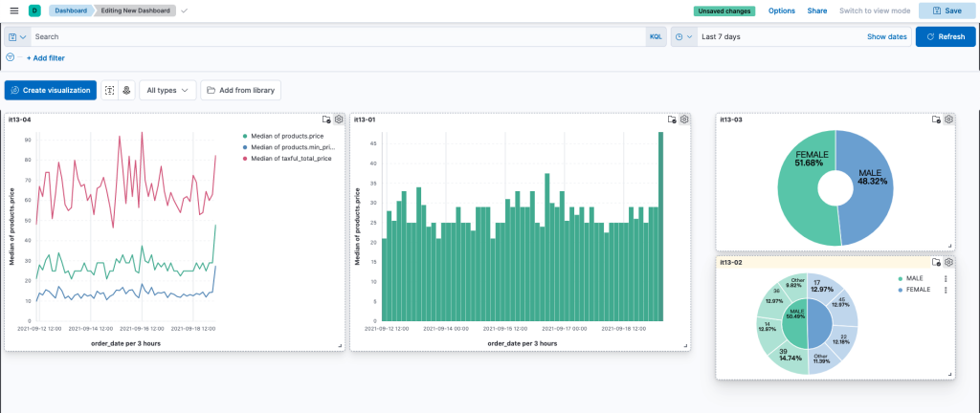Save the dashboard
This screenshot has width=980, height=413.
[947, 11]
